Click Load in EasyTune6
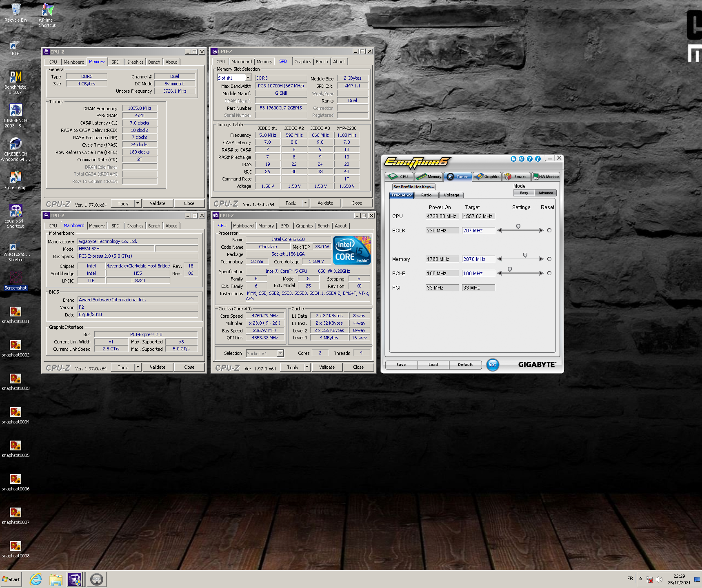Viewport: 702px width, 588px height. [433, 365]
